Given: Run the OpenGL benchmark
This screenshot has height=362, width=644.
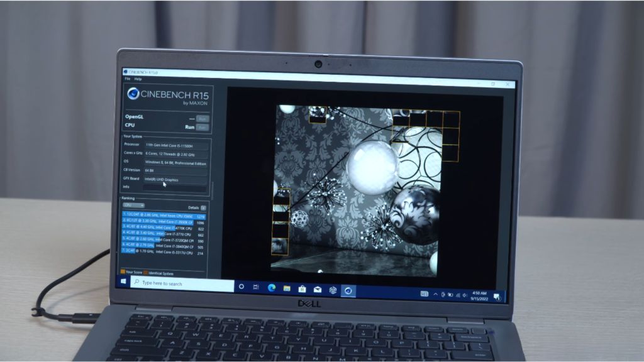Looking at the screenshot, I should pyautogui.click(x=203, y=119).
